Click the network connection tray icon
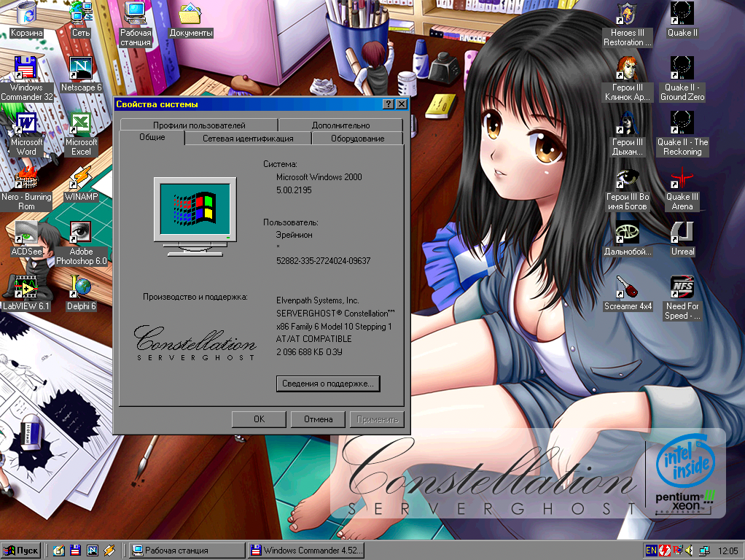Screen dimensions: 745x560 click(704, 551)
